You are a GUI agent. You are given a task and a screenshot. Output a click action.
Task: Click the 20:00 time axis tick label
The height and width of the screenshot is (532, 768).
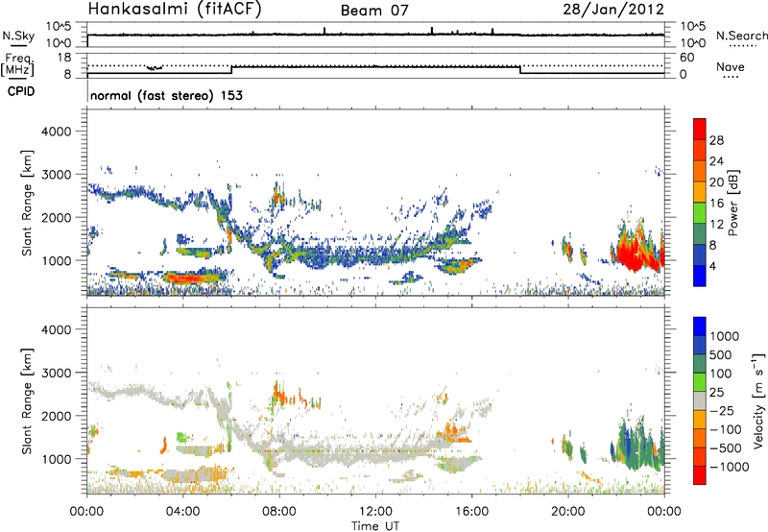[x=567, y=512]
